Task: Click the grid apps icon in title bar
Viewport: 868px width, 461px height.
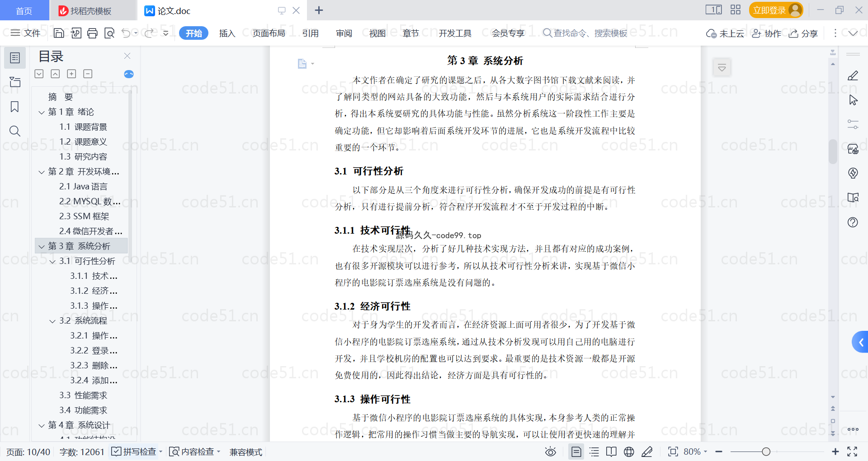Action: pyautogui.click(x=736, y=10)
